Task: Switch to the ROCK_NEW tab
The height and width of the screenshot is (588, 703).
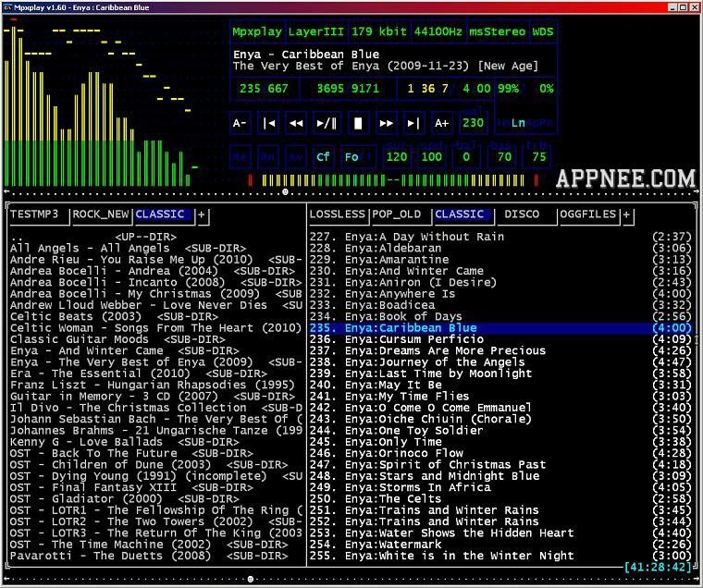Action: (x=101, y=214)
